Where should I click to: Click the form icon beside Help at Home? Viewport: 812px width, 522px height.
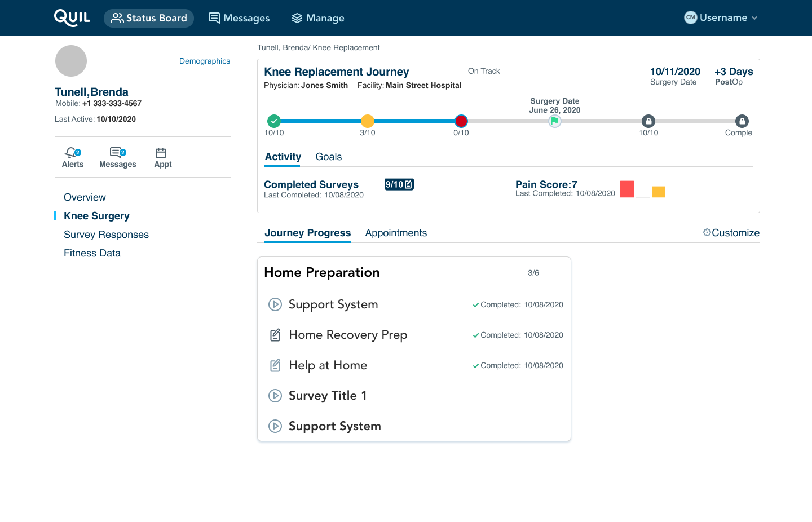(x=275, y=365)
